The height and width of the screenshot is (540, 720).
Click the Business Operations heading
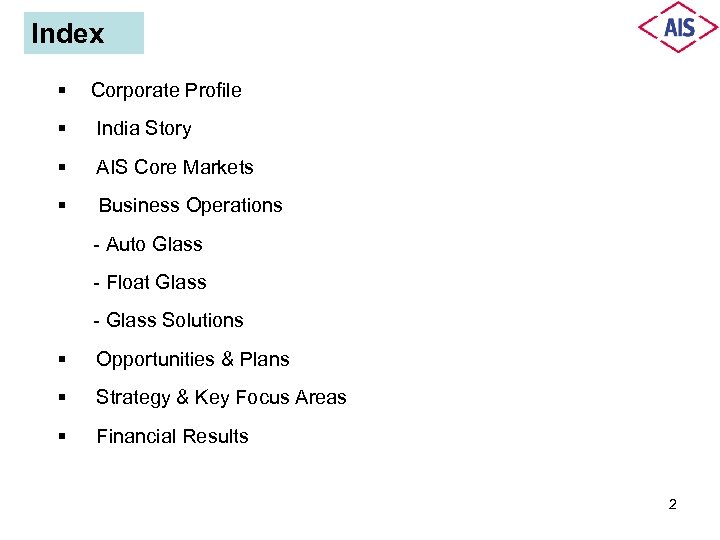190,205
